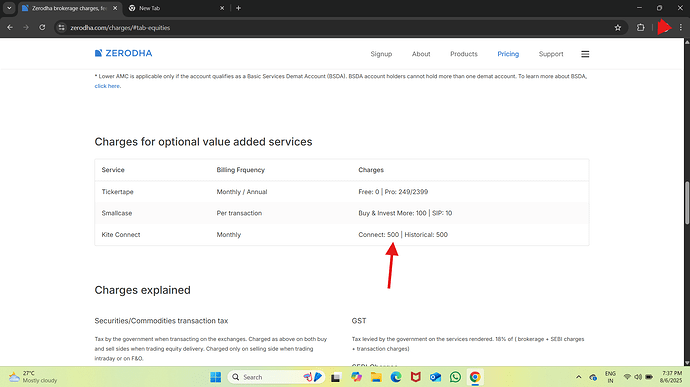
Task: Select the 'Service' column header
Action: (x=113, y=170)
